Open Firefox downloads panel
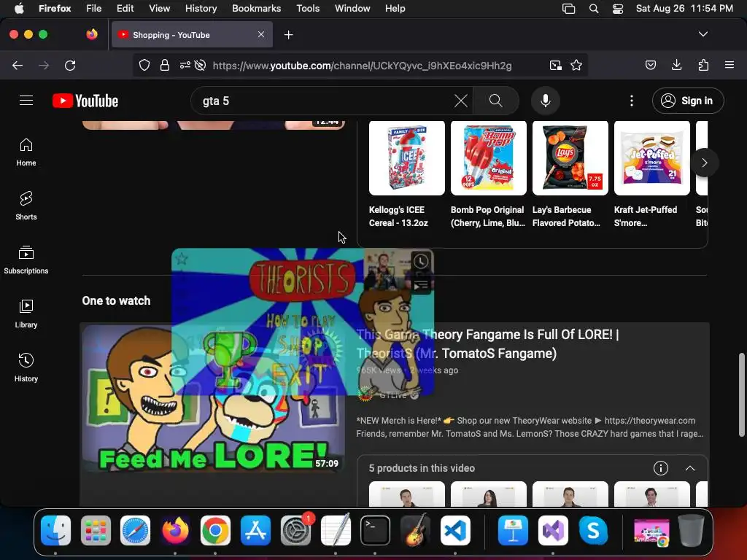This screenshot has height=560, width=747. pyautogui.click(x=676, y=65)
